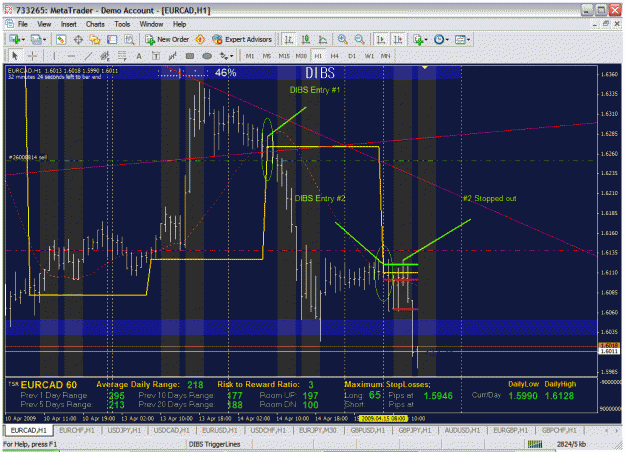
Task: Open the Templates icon
Action: coord(460,39)
